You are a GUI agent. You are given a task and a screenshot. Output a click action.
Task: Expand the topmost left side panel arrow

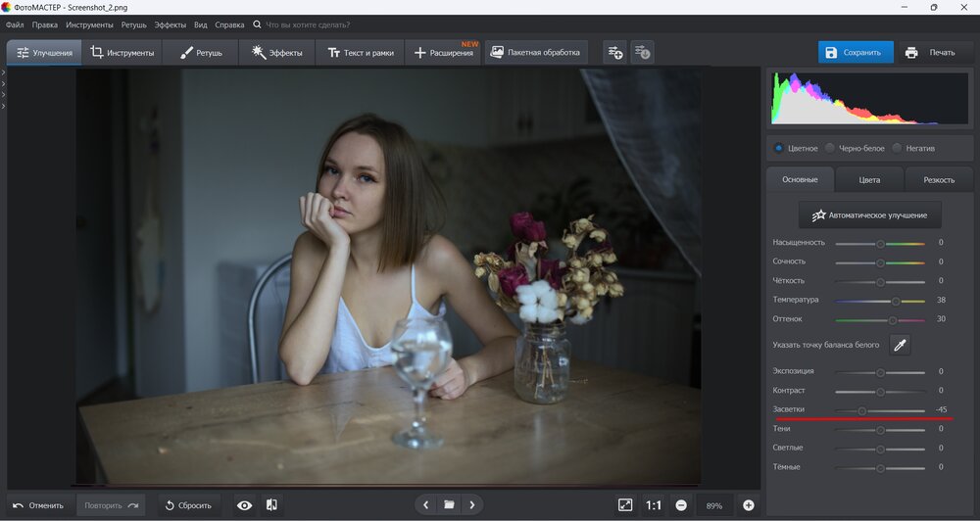coord(3,72)
